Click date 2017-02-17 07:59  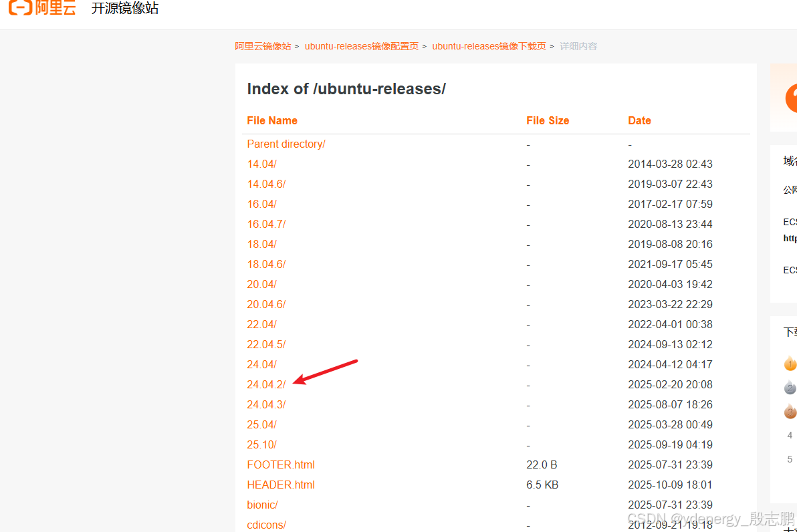tap(670, 205)
